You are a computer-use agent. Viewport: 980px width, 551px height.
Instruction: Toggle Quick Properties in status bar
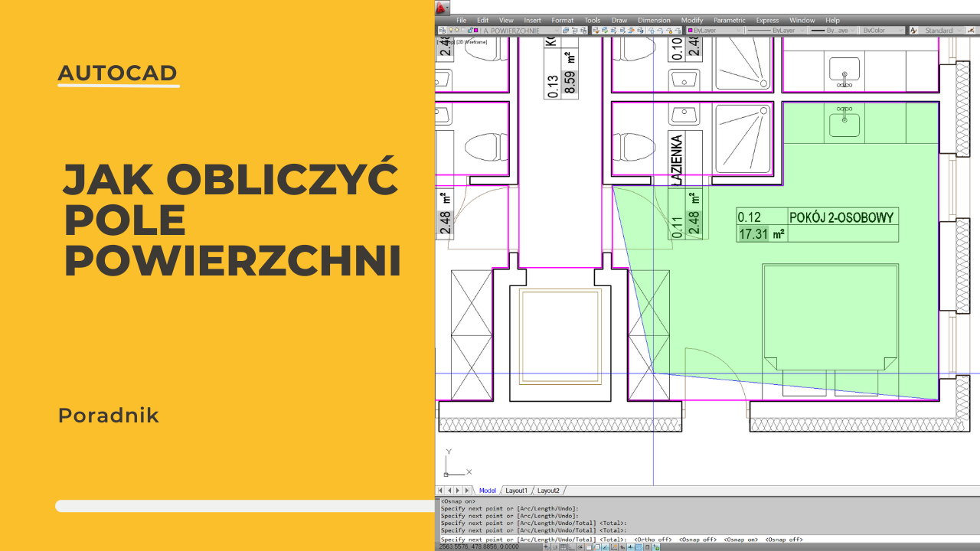pyautogui.click(x=647, y=547)
